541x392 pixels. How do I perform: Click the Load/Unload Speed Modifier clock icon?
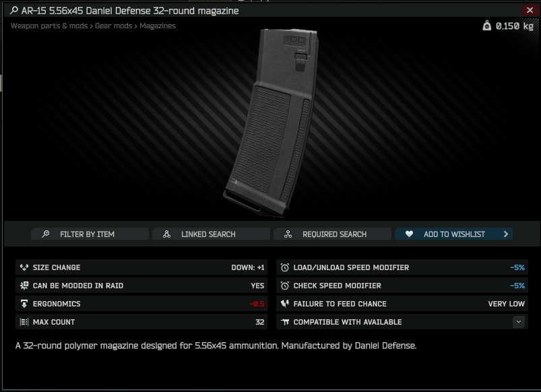click(284, 267)
